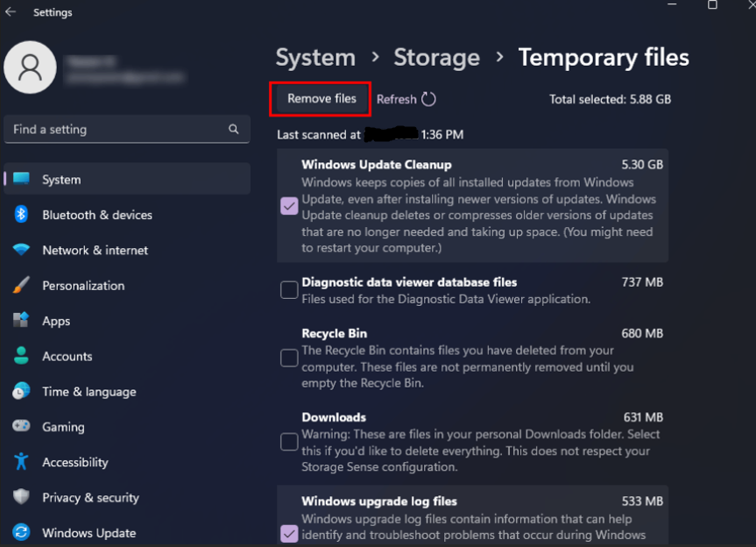Screen dimensions: 756x547
Task: Click the Privacy & security shield icon
Action: [x=21, y=496]
